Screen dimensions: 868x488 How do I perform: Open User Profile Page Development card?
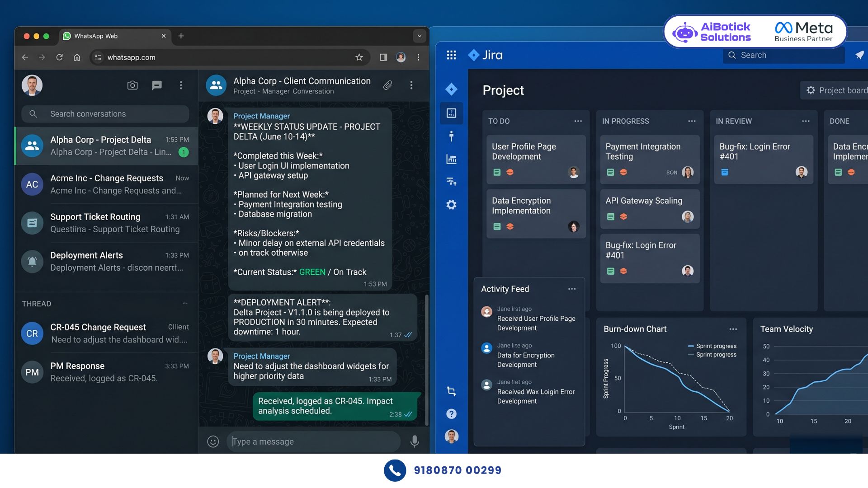536,160
